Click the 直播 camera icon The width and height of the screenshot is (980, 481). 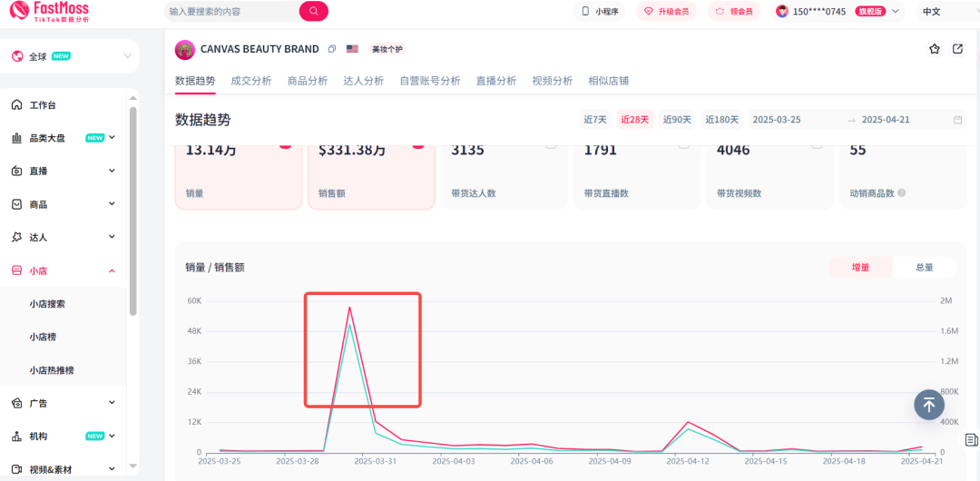coord(17,172)
